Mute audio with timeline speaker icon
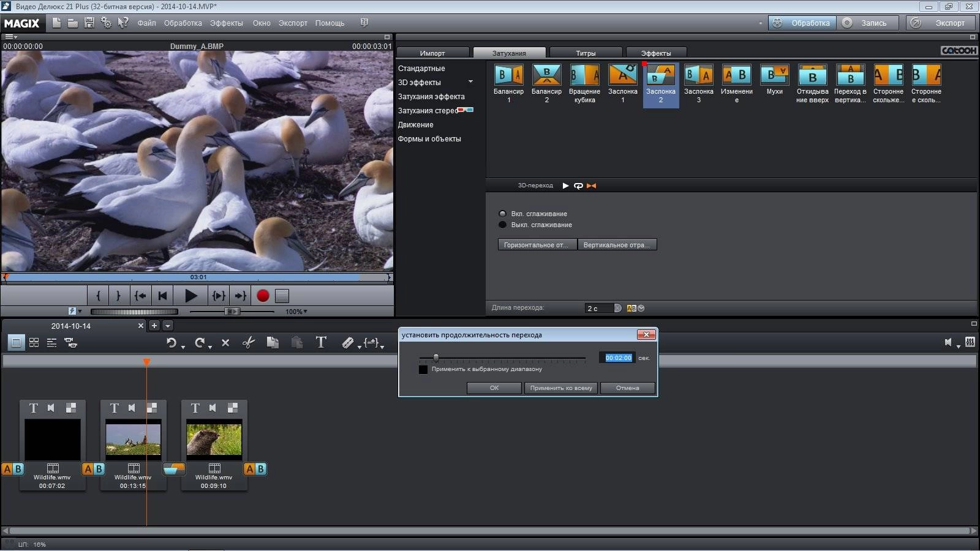980x551 pixels. tap(949, 342)
